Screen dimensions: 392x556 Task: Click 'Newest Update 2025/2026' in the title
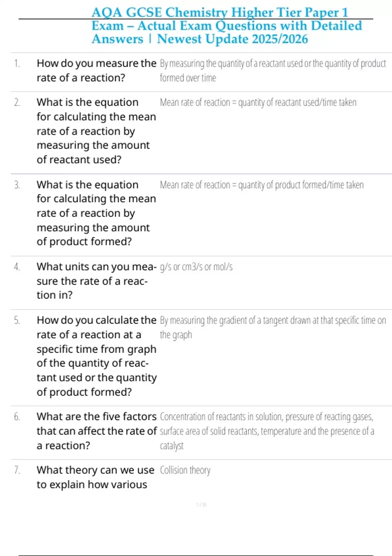(232, 39)
